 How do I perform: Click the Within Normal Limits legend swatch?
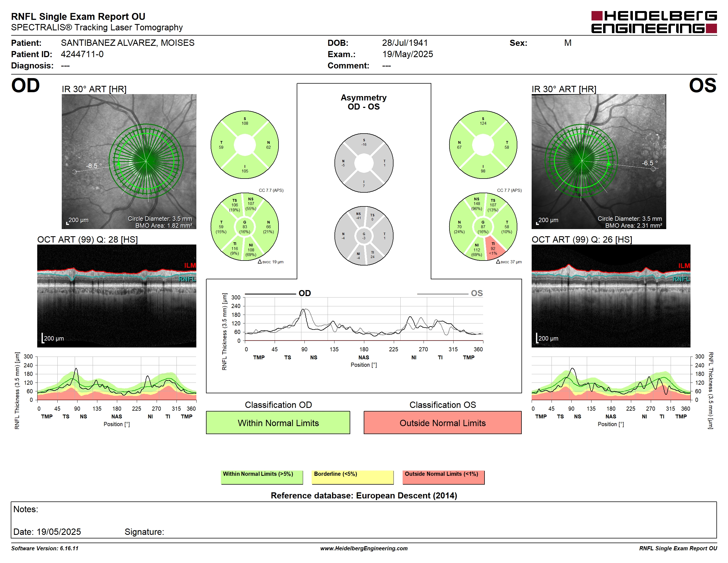tap(262, 477)
